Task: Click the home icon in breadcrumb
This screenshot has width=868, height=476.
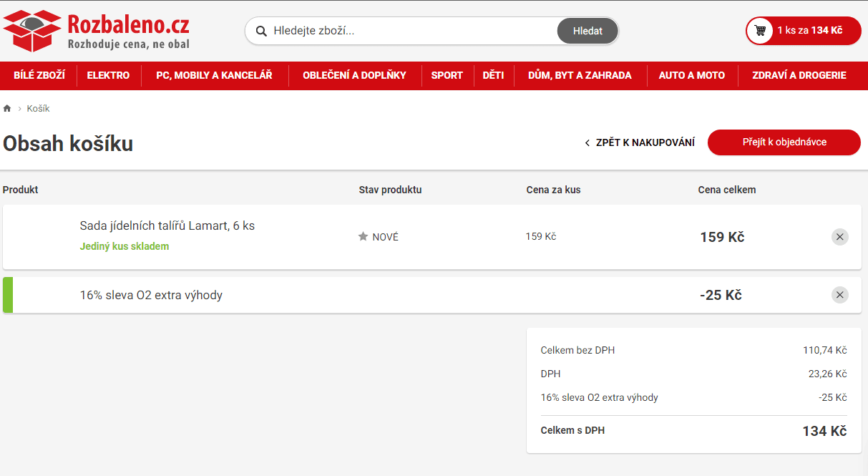Action: 7,109
